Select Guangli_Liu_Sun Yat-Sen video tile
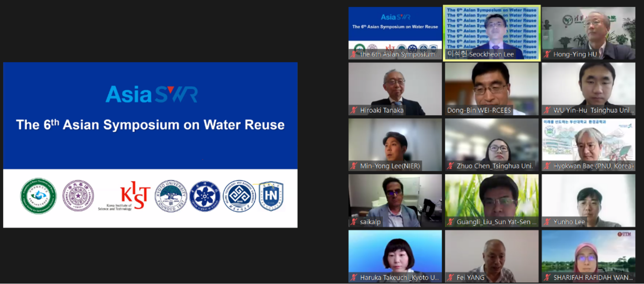The image size is (644, 284). (491, 200)
